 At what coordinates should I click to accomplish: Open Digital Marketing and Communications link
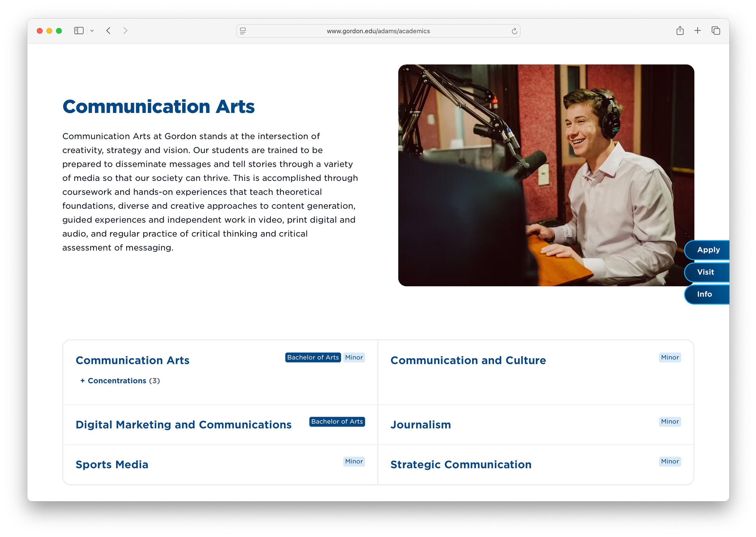[183, 425]
